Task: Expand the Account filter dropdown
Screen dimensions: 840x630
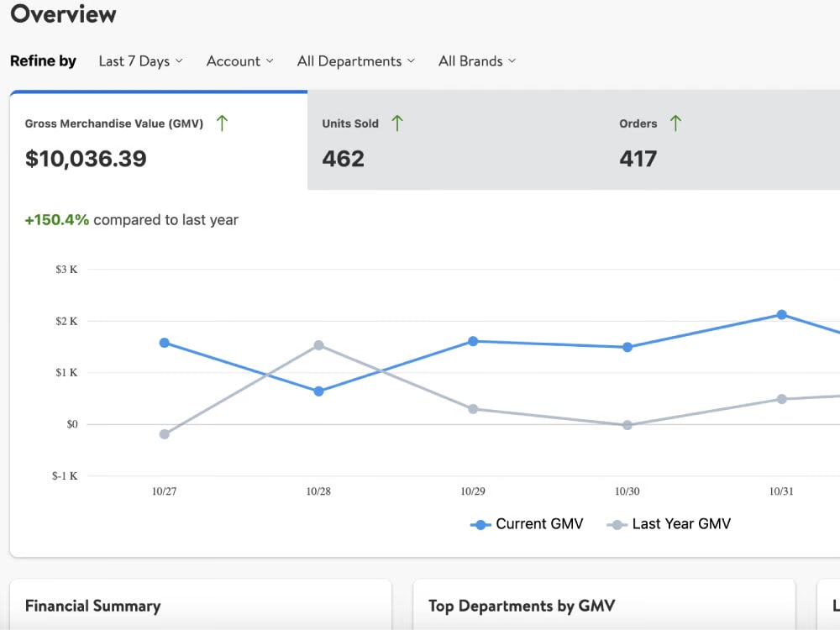Action: click(239, 61)
